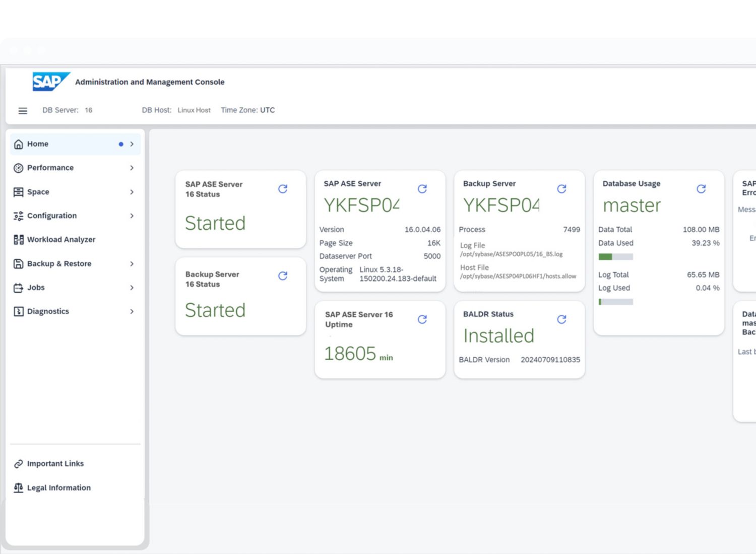Image resolution: width=756 pixels, height=554 pixels.
Task: Expand the Backup & Restore chevron
Action: pyautogui.click(x=132, y=264)
